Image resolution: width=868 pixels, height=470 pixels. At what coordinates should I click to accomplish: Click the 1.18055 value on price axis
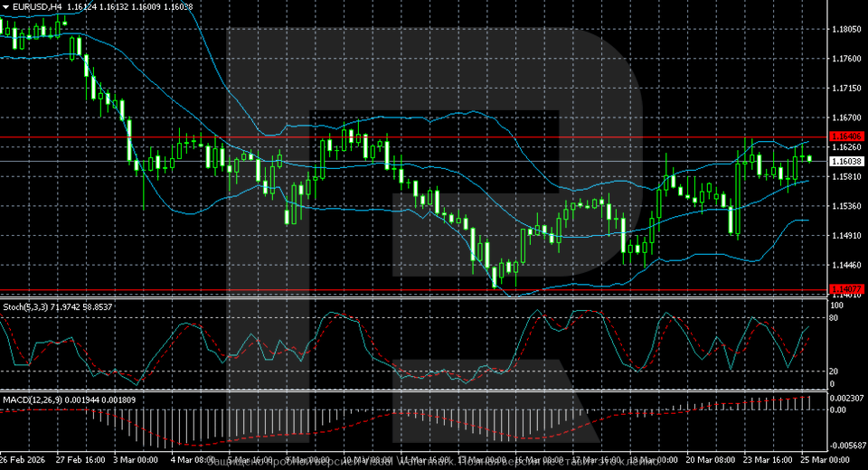coord(846,30)
